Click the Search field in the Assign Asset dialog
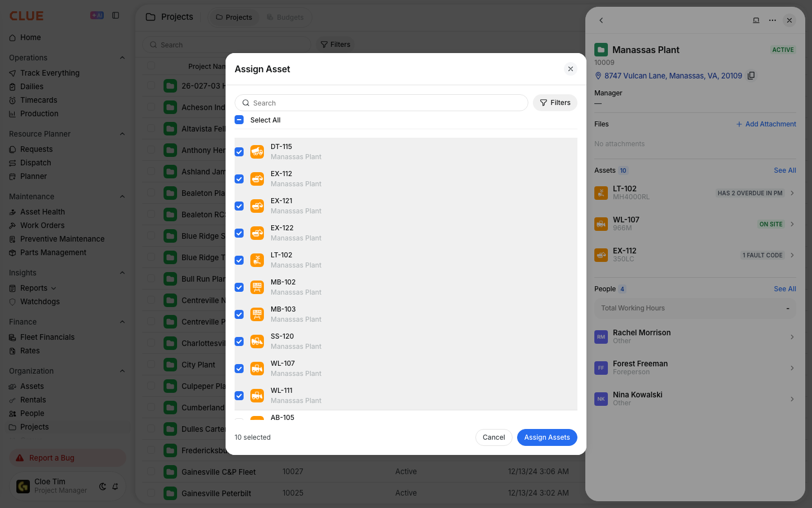Image resolution: width=812 pixels, height=508 pixels. tap(381, 103)
